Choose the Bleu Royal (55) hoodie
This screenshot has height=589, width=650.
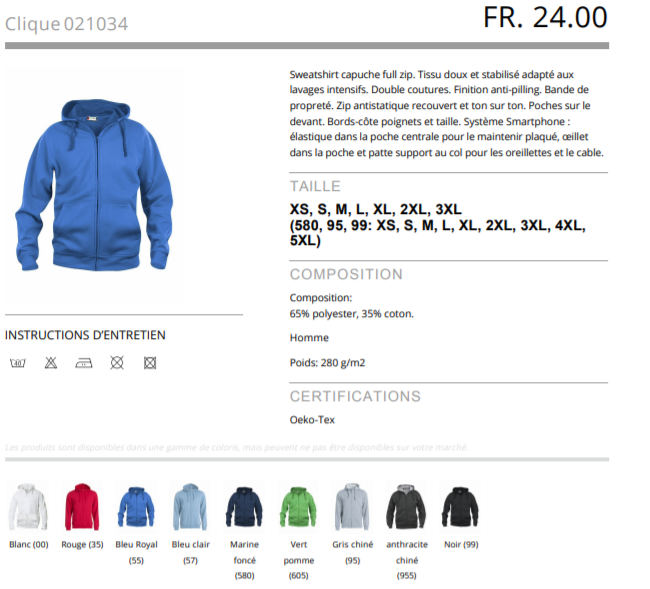pyautogui.click(x=136, y=507)
